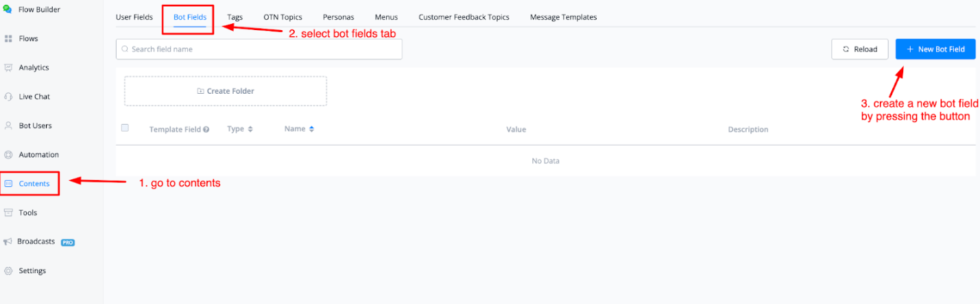
Task: Sort the table by Name column
Action: [311, 129]
